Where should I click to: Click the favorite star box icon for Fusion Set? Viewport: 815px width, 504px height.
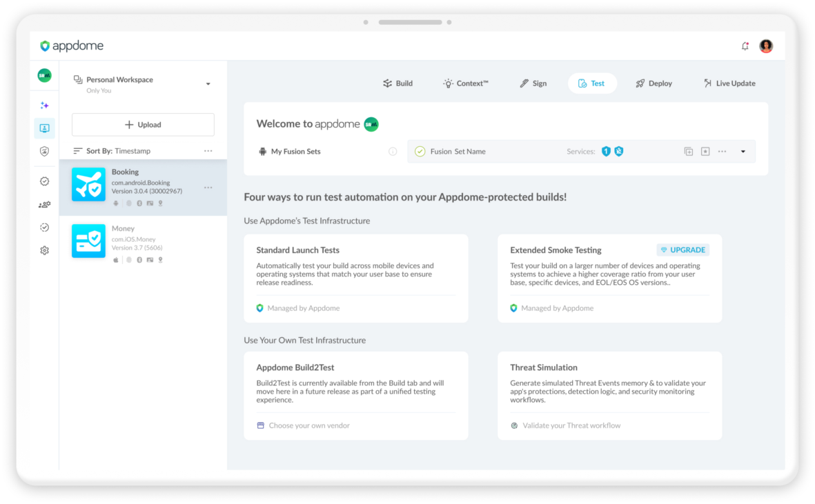click(705, 152)
